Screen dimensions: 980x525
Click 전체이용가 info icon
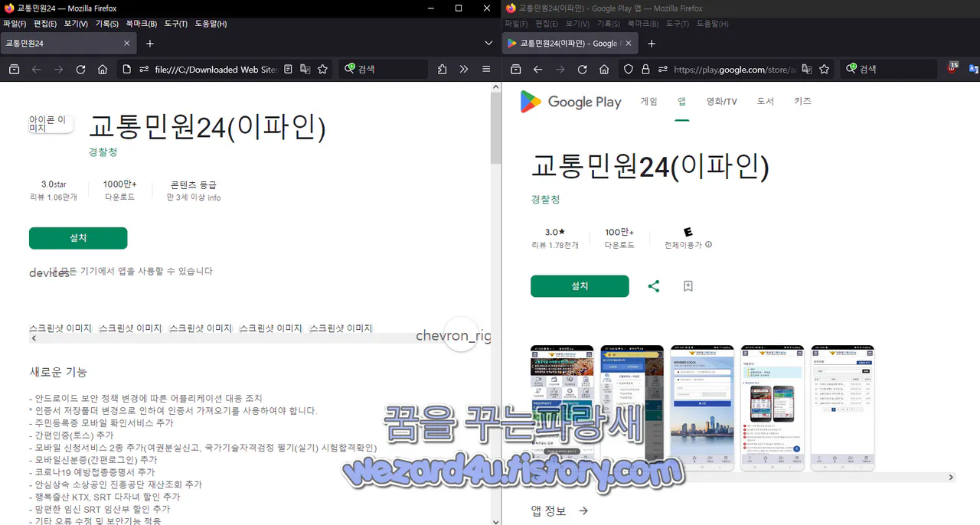(x=708, y=245)
